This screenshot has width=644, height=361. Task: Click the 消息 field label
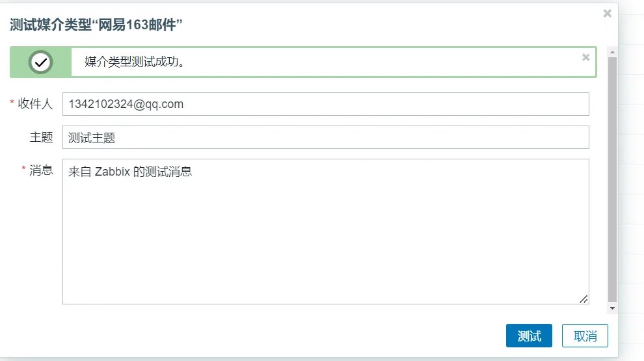point(41,170)
